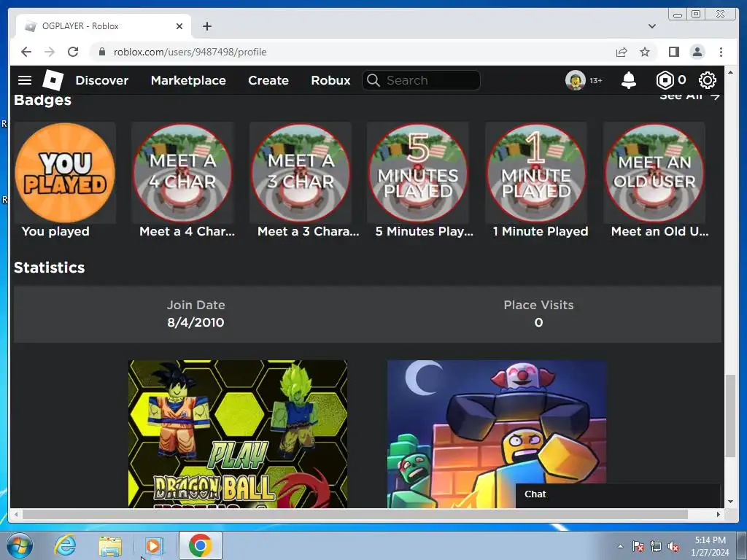Go forward in Chrome
The image size is (747, 560).
pos(50,52)
